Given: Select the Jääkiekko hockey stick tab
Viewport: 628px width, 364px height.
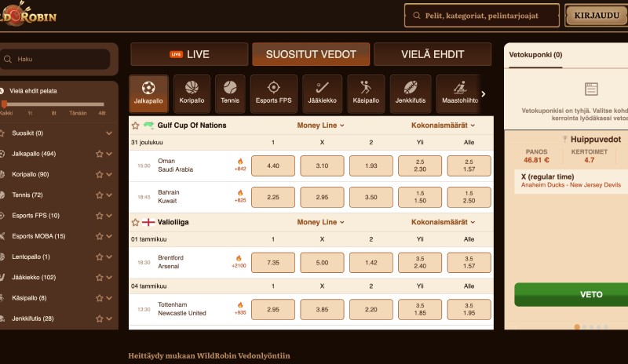Looking at the screenshot, I should [322, 93].
